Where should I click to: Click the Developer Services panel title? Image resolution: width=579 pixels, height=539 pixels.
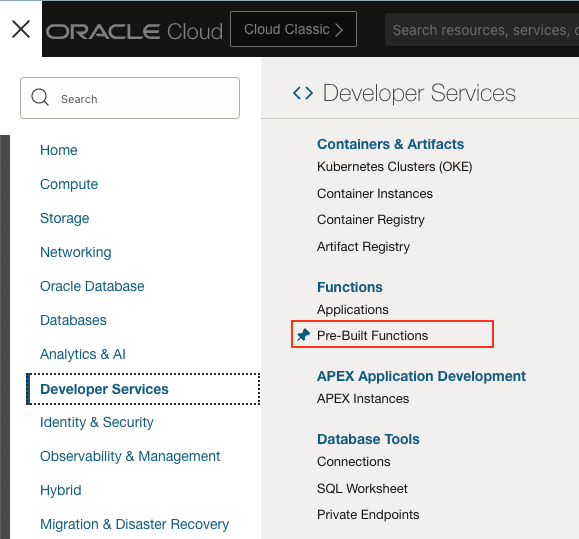tap(419, 93)
